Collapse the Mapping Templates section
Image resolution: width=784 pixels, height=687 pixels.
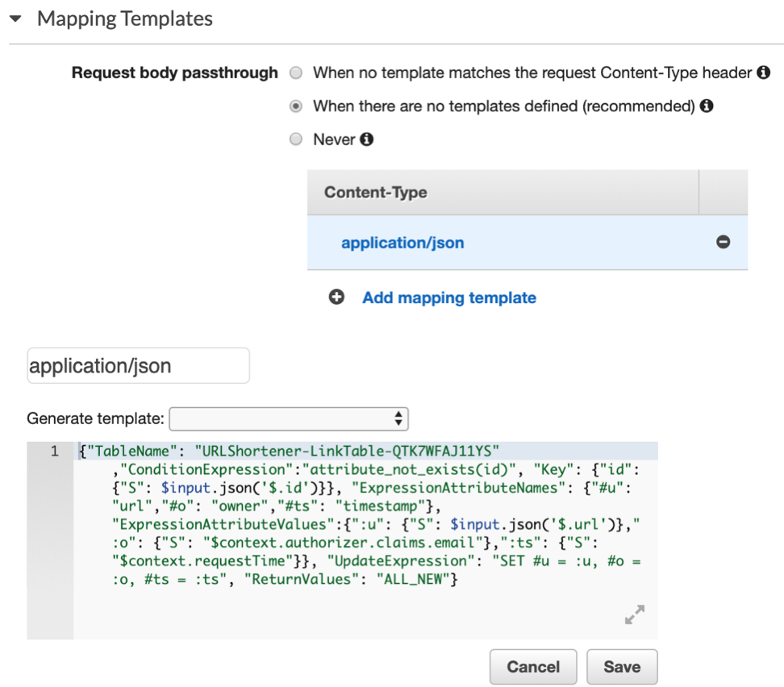click(15, 18)
